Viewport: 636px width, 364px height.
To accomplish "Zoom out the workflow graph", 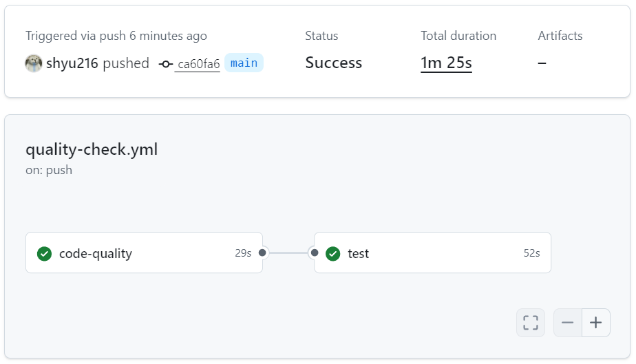I will click(568, 323).
